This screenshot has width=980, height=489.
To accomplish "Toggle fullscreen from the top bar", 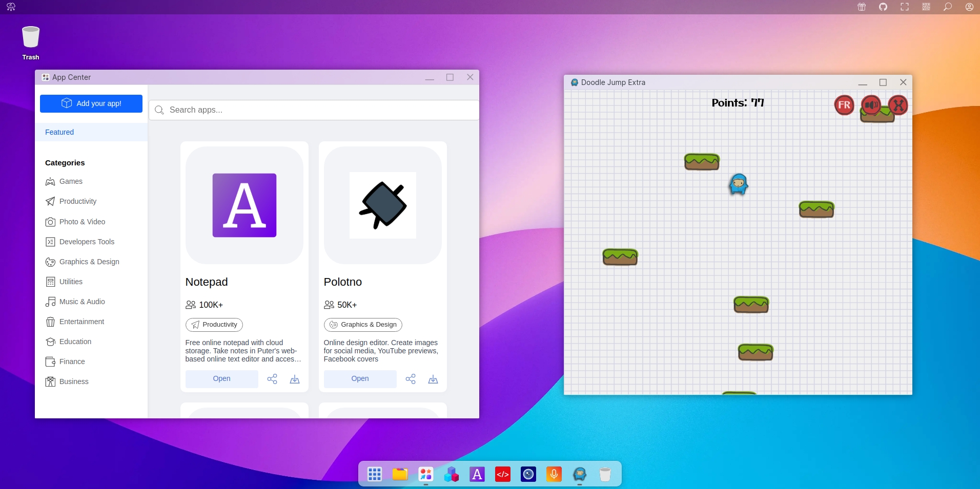I will pos(905,7).
